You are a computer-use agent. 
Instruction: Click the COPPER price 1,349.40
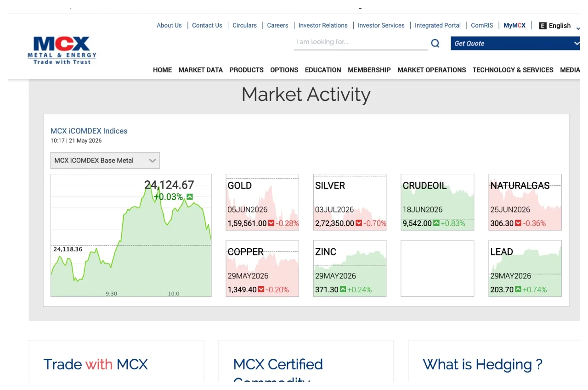(242, 290)
